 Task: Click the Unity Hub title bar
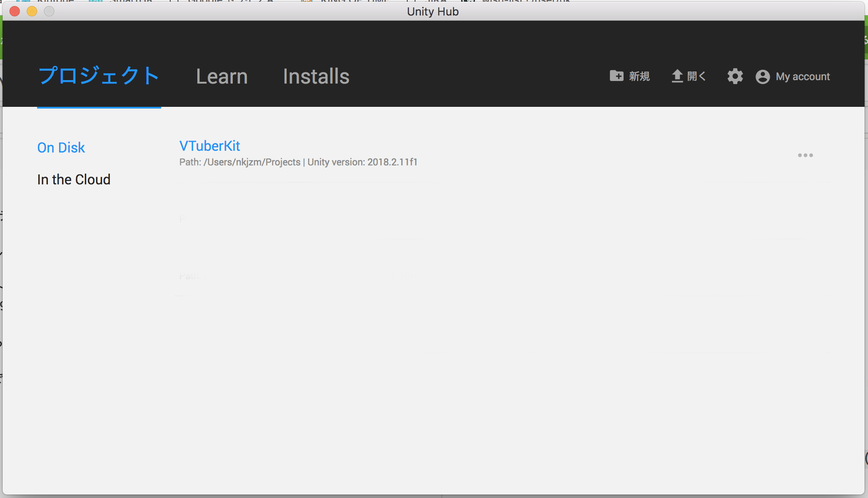[433, 11]
